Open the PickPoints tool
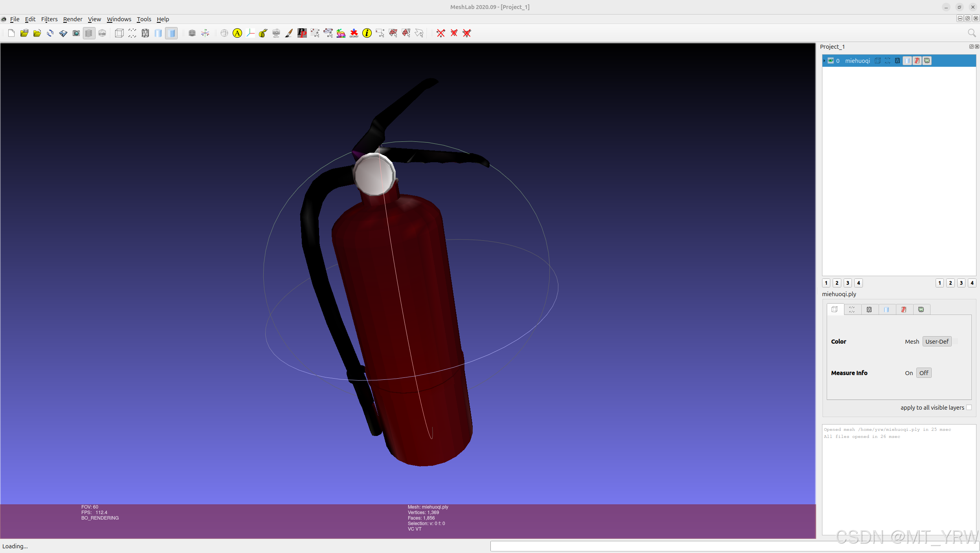Screen dimensions: 980x553 [302, 33]
